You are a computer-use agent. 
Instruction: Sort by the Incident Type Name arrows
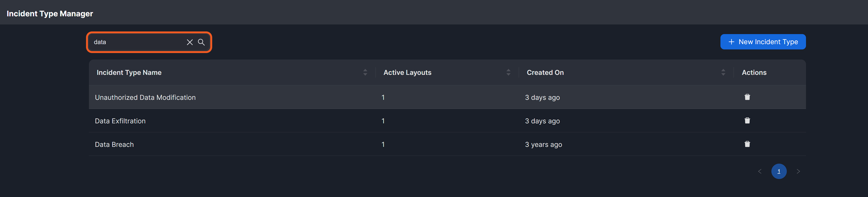pyautogui.click(x=365, y=72)
